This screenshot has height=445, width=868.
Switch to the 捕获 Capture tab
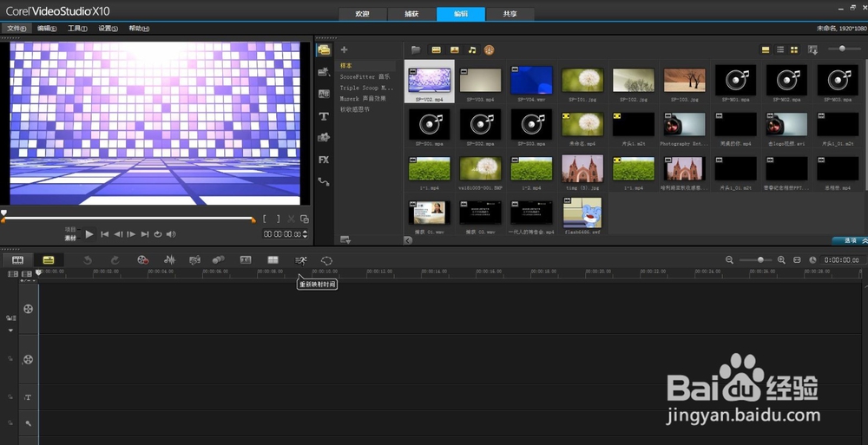point(411,14)
